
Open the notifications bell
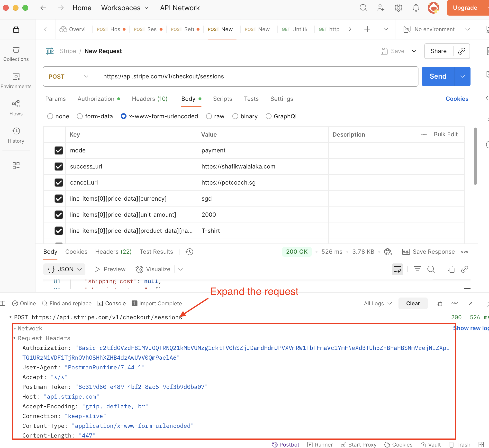point(416,8)
